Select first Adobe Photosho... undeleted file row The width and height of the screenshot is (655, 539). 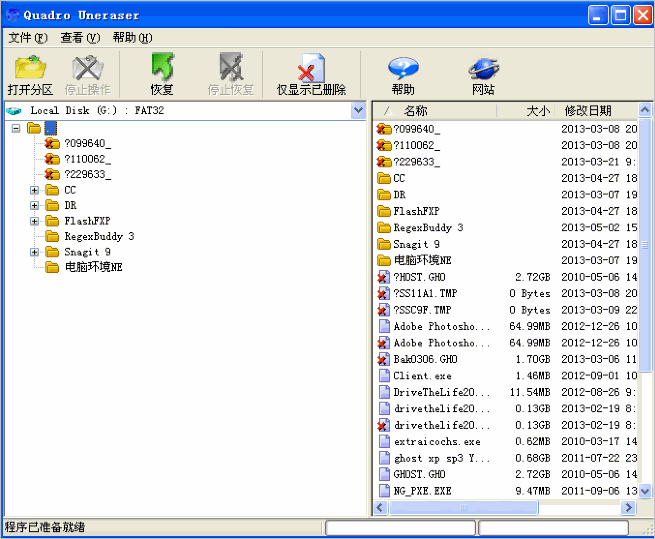(x=507, y=326)
